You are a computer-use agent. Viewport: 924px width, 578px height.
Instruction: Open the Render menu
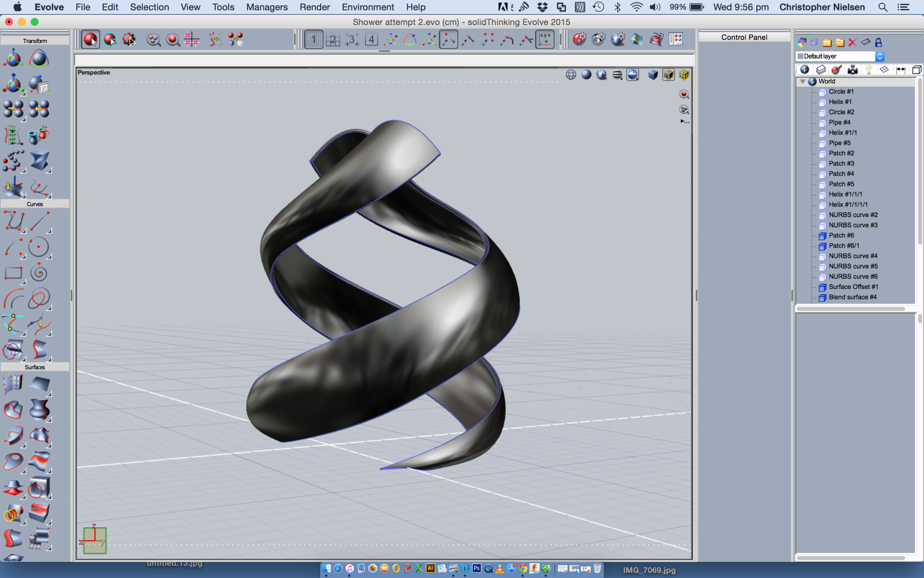click(315, 7)
